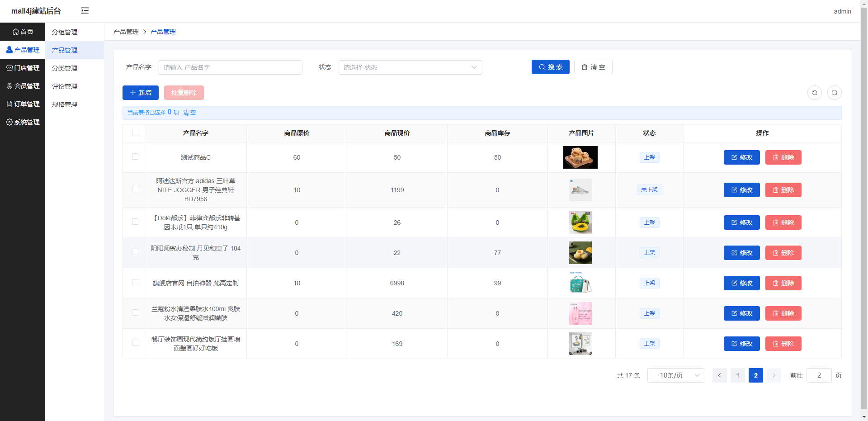Viewport: 868px width, 421px height.
Task: Toggle the round search-bar visibility icon
Action: coord(834,93)
